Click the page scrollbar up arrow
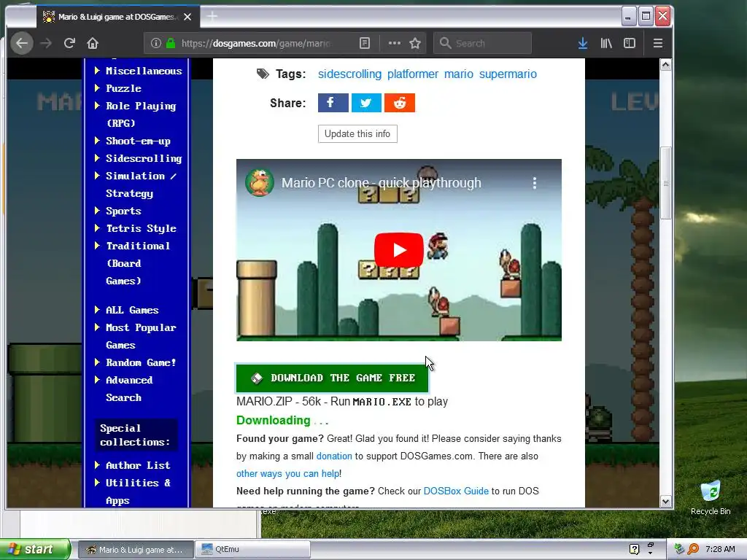Image resolution: width=747 pixels, height=560 pixels. (665, 65)
